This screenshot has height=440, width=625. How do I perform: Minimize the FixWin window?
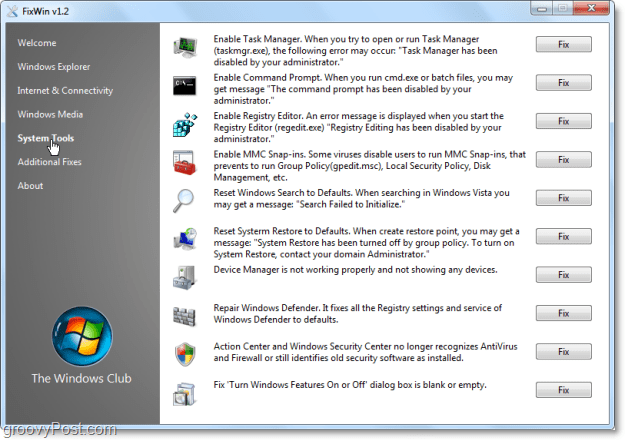click(x=542, y=8)
